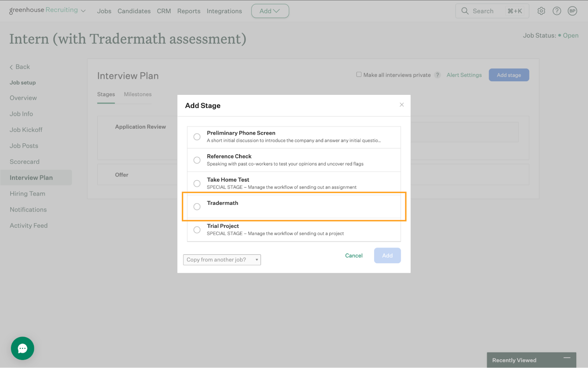Viewport: 588px width, 368px height.
Task: Expand the Greenhouse Recruiting product switcher chevron
Action: pyautogui.click(x=83, y=11)
